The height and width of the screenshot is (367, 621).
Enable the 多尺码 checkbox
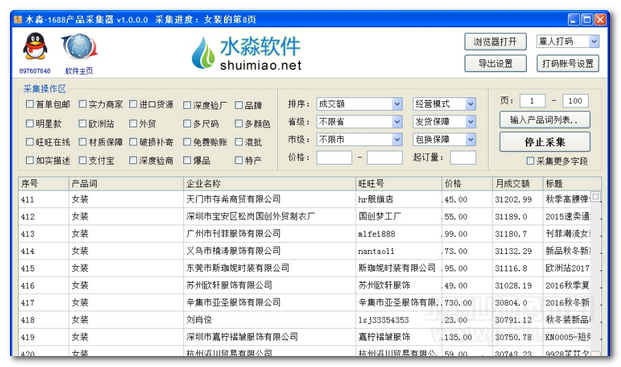pyautogui.click(x=187, y=124)
